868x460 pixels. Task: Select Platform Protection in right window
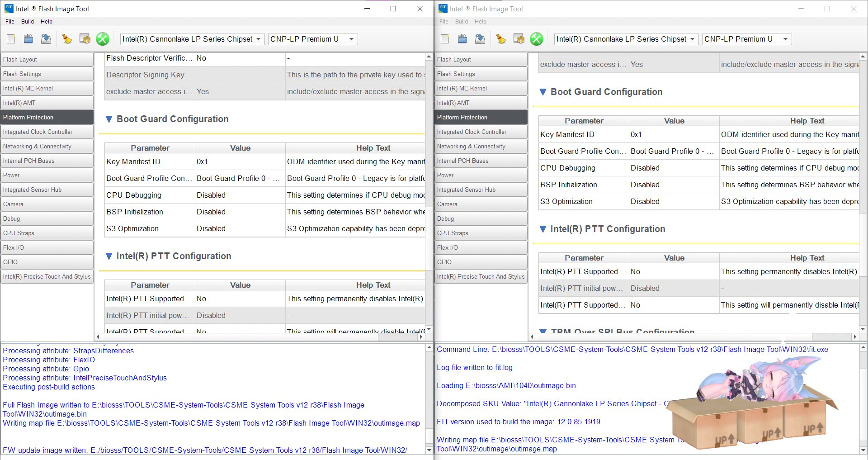(481, 117)
